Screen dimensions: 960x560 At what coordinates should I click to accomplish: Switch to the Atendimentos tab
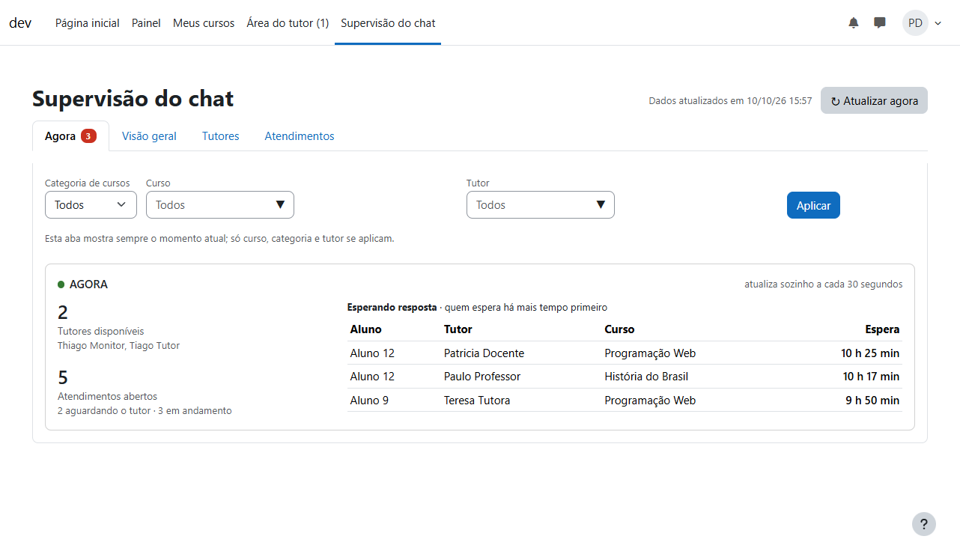tap(300, 136)
